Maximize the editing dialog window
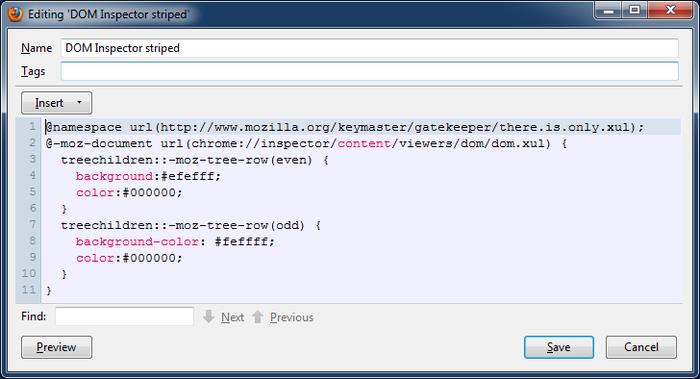Image resolution: width=700 pixels, height=379 pixels. (x=634, y=10)
